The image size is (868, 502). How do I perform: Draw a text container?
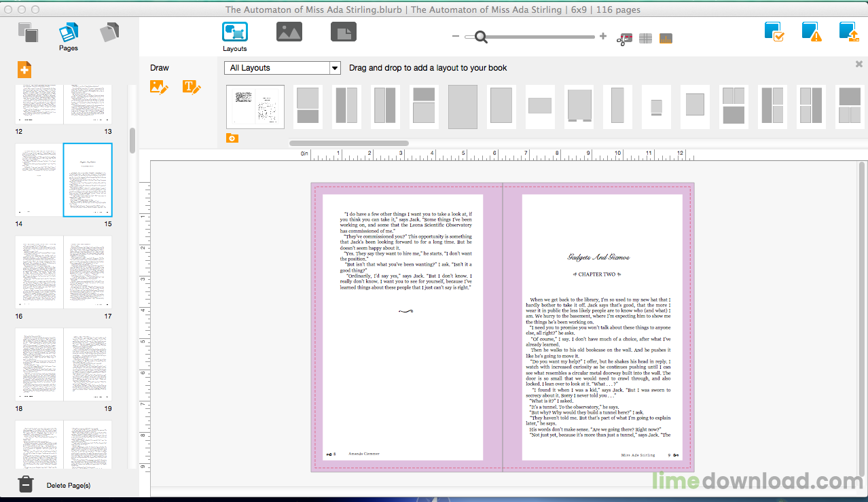[x=192, y=87]
